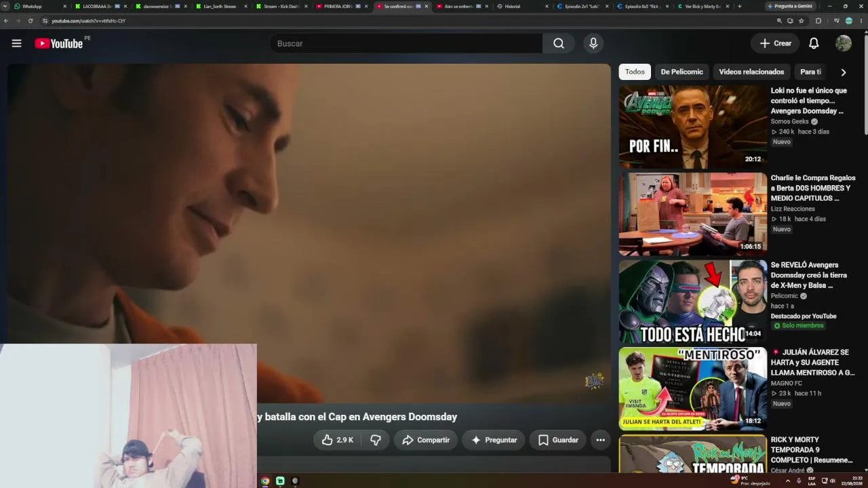This screenshot has height=488, width=868.
Task: Open more actions three-dot menu
Action: 600,440
